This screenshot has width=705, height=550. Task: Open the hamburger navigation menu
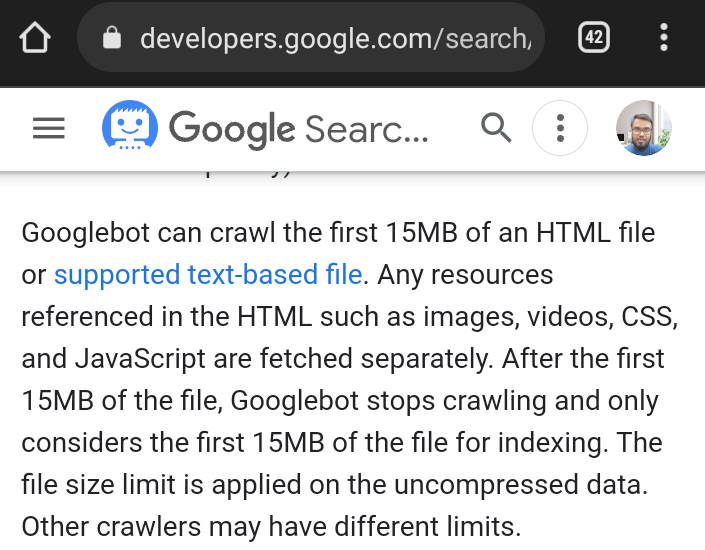49,129
